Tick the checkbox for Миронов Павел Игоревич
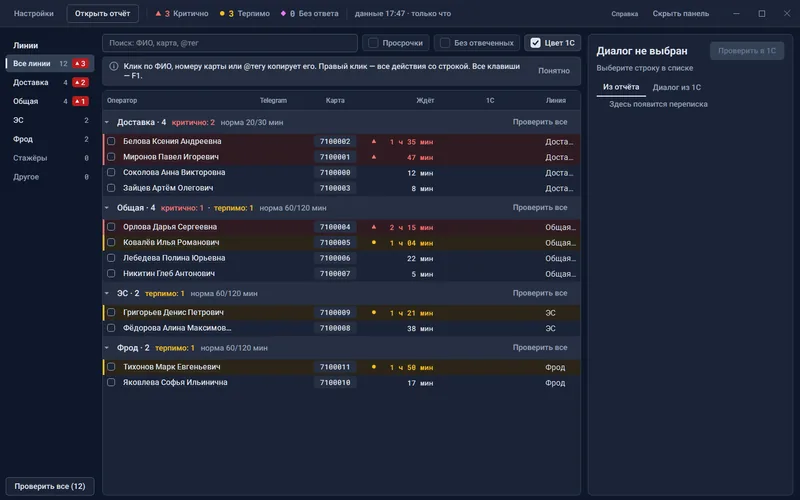Image resolution: width=800 pixels, height=500 pixels. pos(111,157)
